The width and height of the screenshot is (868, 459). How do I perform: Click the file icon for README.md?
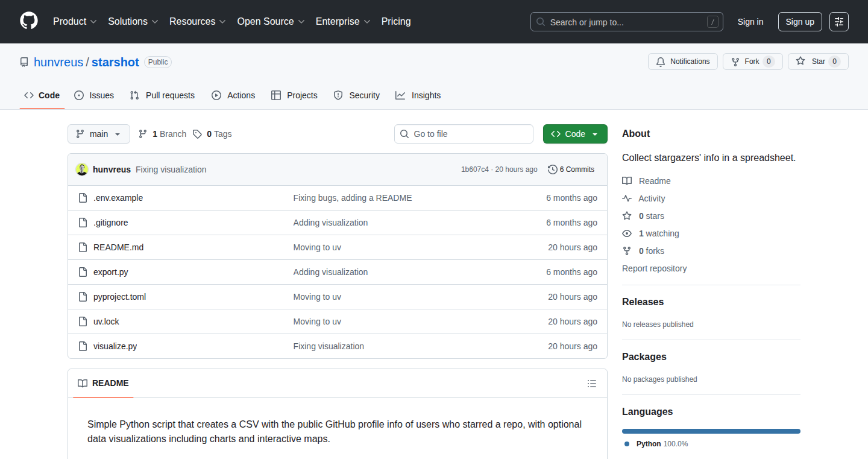[83, 247]
